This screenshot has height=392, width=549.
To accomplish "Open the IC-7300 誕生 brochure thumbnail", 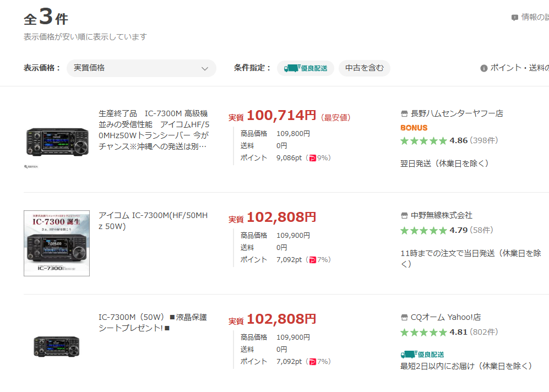I will [x=57, y=243].
